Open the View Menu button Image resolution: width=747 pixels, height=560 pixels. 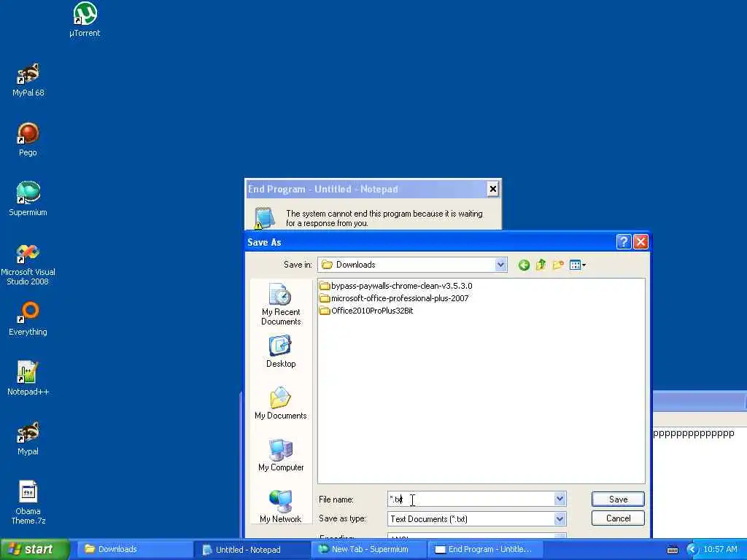(x=578, y=265)
